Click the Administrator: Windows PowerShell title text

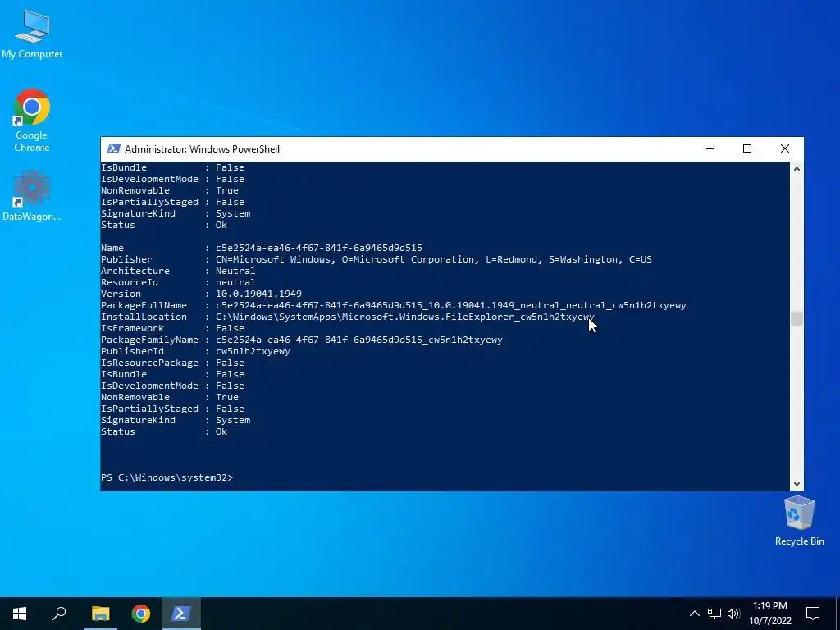[202, 149]
